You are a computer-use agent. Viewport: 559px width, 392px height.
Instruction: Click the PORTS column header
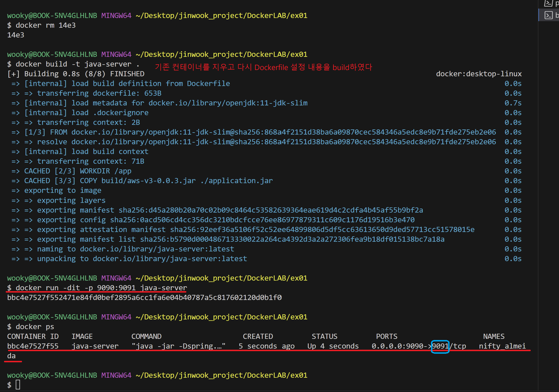(x=386, y=336)
